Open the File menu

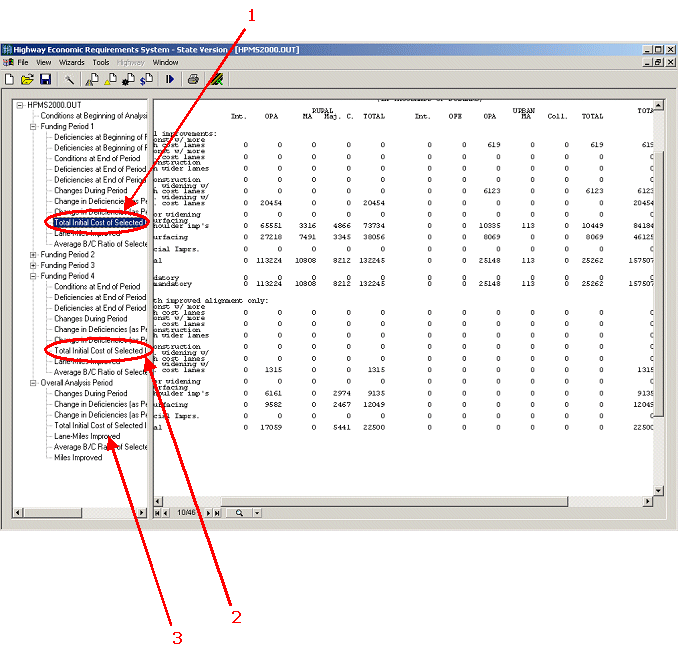(23, 63)
